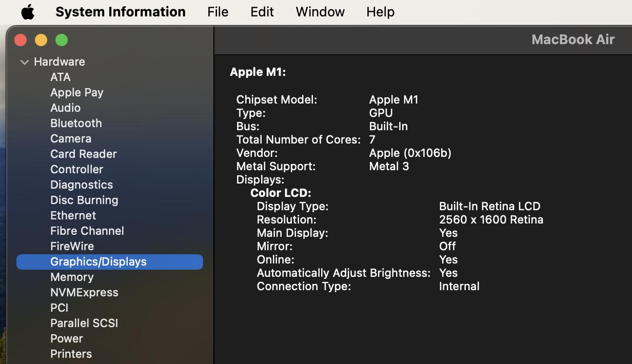
Task: Open the Help menu
Action: 380,12
